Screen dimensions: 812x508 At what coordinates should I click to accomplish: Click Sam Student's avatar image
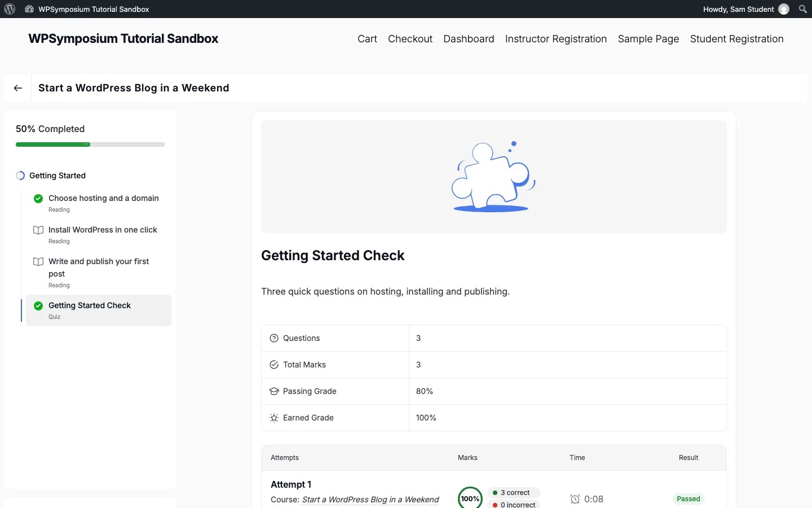click(784, 9)
